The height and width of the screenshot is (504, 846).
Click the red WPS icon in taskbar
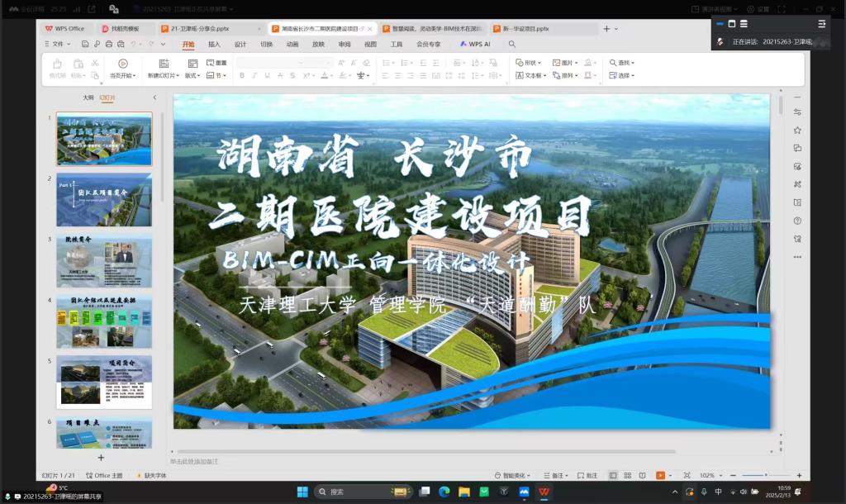[544, 492]
